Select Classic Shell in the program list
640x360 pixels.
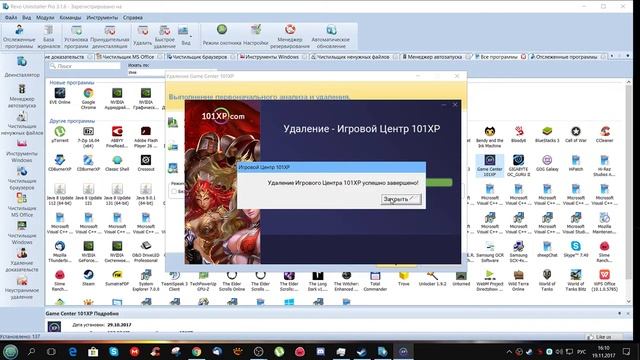tap(117, 163)
